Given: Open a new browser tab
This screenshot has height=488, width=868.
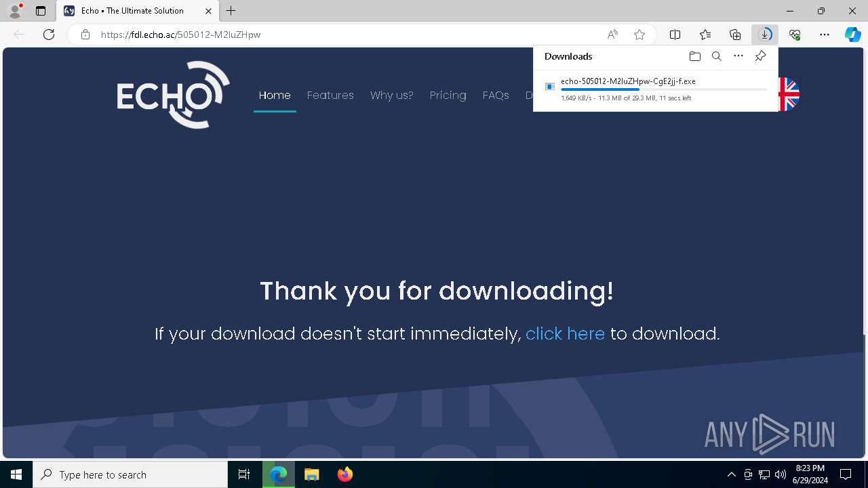Looking at the screenshot, I should click(231, 11).
